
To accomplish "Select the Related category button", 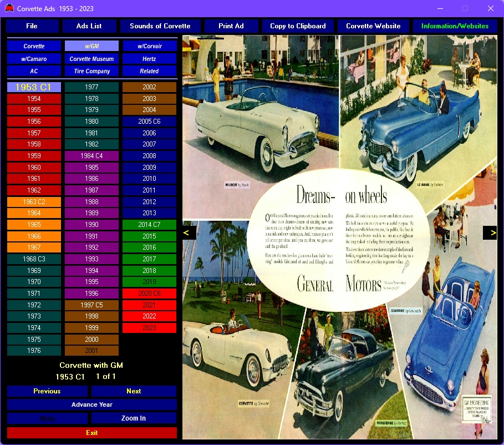I will (x=150, y=71).
